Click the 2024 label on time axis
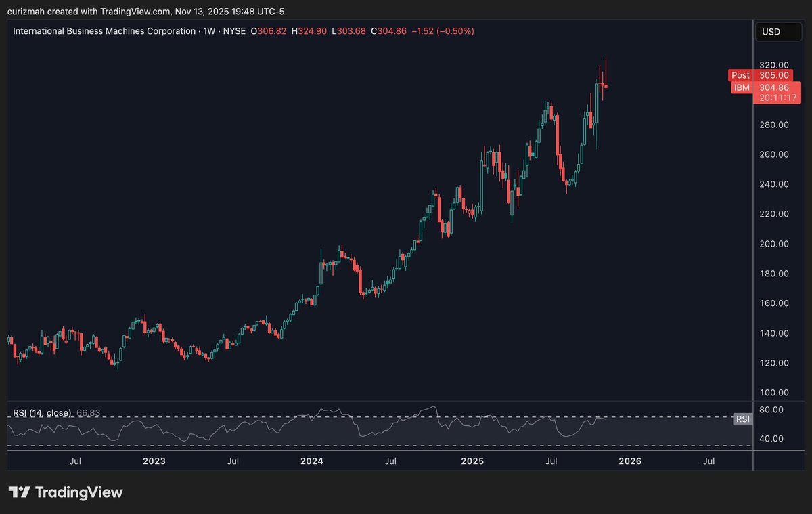This screenshot has width=812, height=514. coord(312,461)
